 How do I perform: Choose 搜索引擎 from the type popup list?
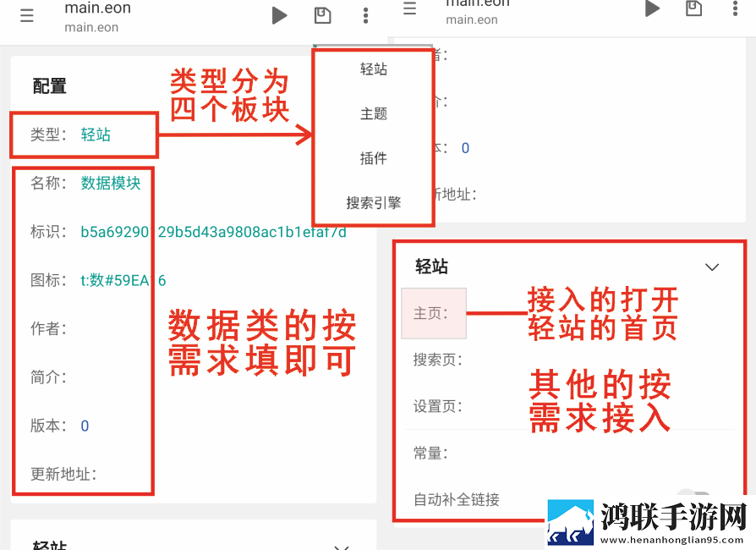[x=374, y=202]
